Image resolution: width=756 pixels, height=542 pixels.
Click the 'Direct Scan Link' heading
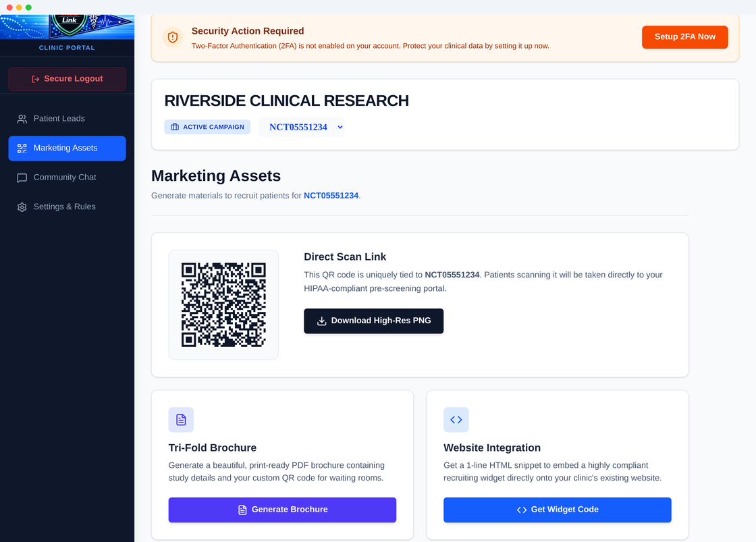345,257
